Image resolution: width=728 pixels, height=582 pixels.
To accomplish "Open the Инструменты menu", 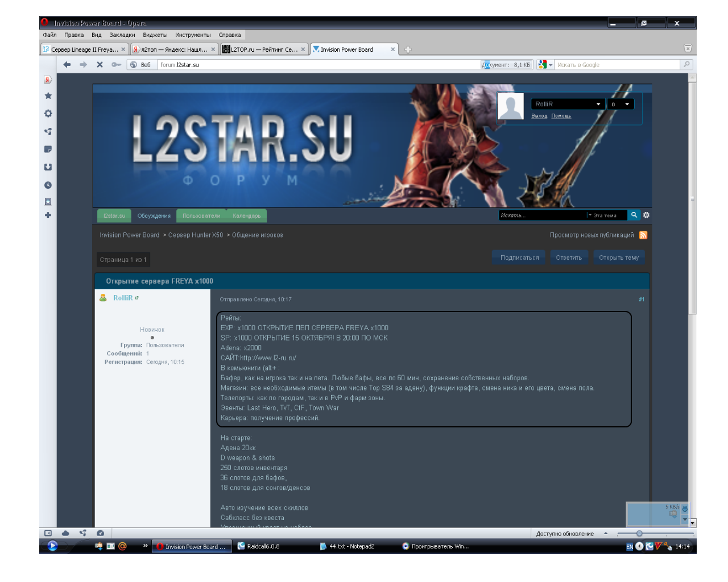I will pos(193,35).
